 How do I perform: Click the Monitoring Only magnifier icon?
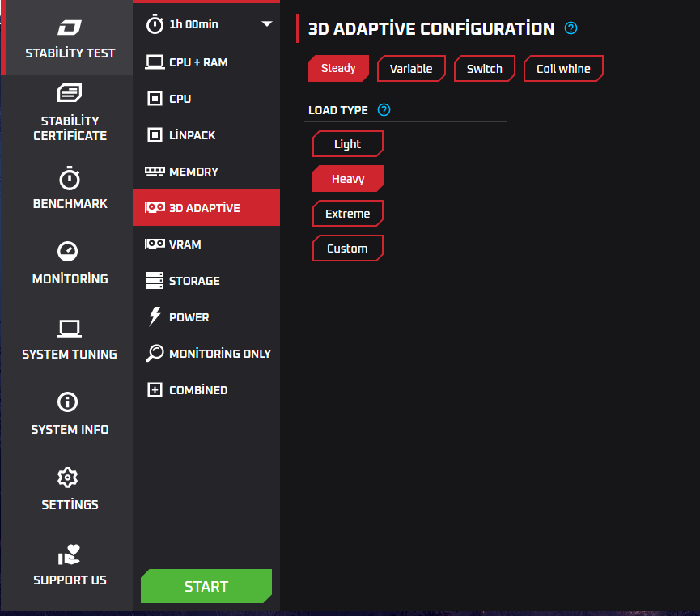coord(155,353)
